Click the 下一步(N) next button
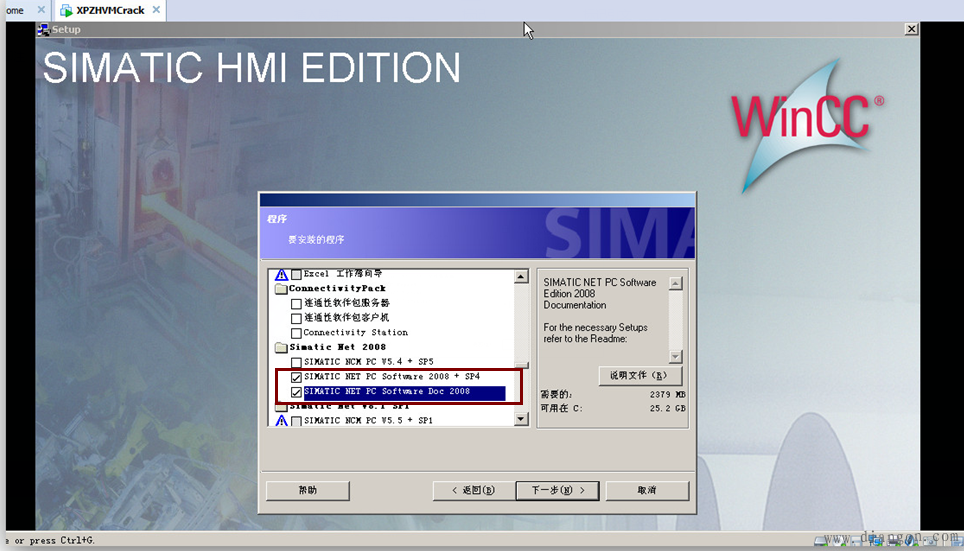Screen dimensions: 964x551 coord(557,490)
